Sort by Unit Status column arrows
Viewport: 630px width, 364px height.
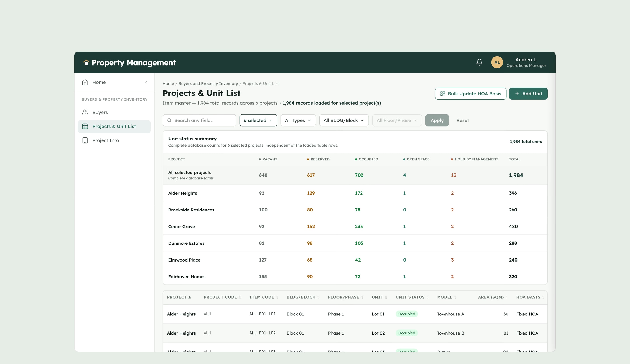427,297
